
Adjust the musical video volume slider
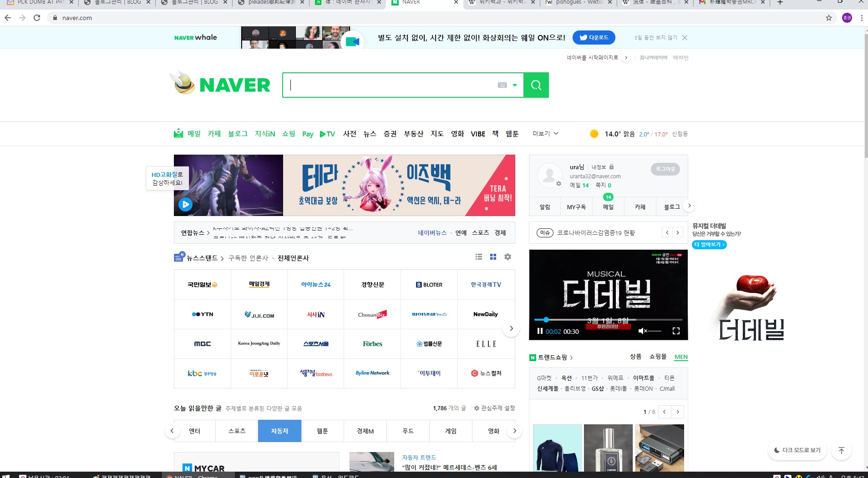point(655,331)
